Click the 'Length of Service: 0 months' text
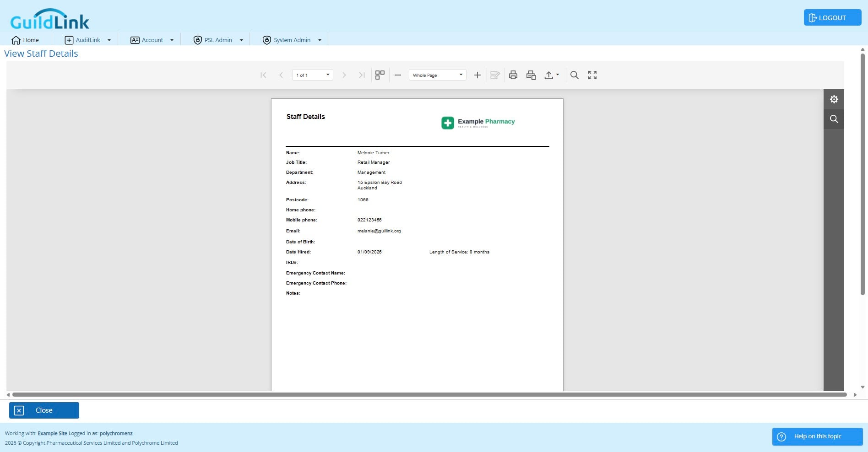The height and width of the screenshot is (452, 868). pos(459,252)
